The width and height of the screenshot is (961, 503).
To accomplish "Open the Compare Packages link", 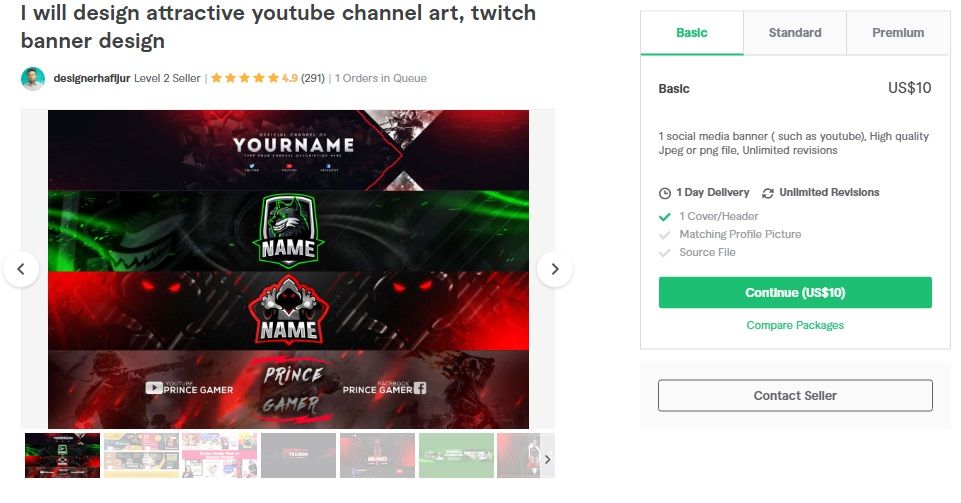I will (795, 325).
